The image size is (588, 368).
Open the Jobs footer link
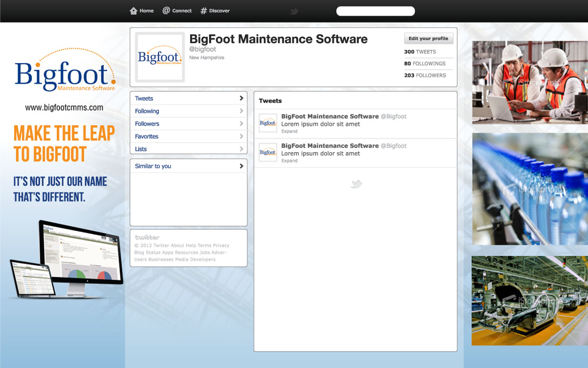(204, 252)
